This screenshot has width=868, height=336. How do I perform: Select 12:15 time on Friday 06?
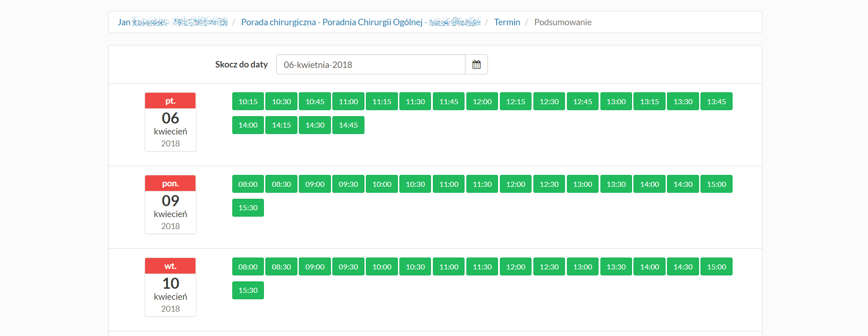[515, 101]
